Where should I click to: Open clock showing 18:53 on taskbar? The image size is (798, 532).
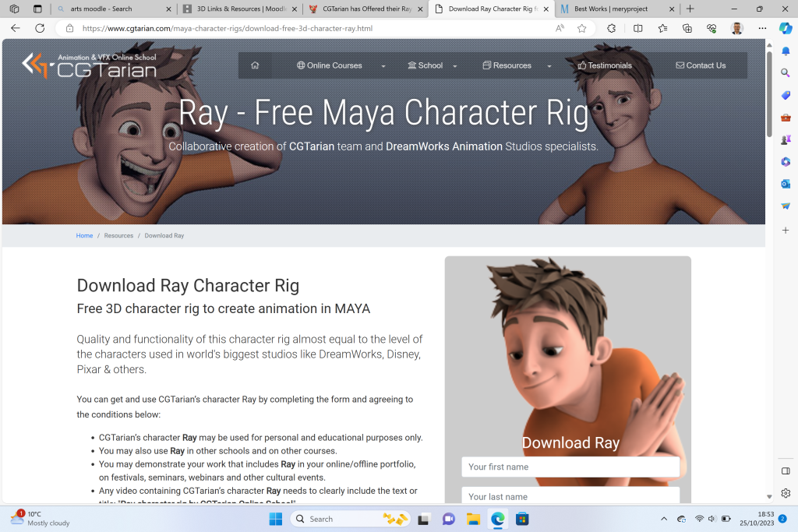point(757,518)
